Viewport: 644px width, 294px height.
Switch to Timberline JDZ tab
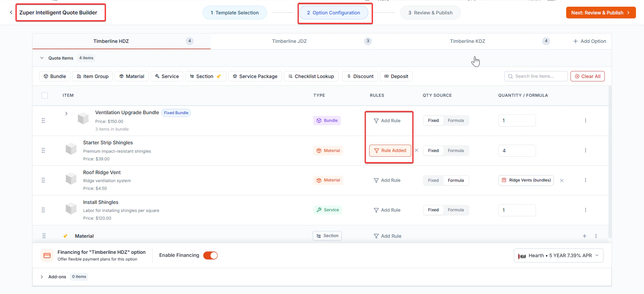click(x=300, y=41)
